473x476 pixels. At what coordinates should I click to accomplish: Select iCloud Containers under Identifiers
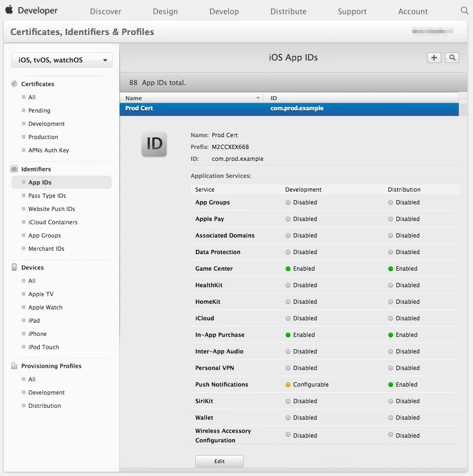pyautogui.click(x=53, y=222)
